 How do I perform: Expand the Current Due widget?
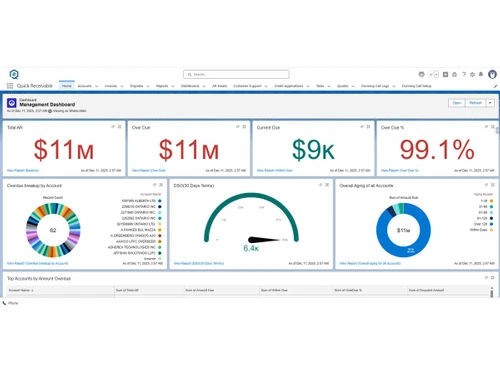[x=369, y=127]
